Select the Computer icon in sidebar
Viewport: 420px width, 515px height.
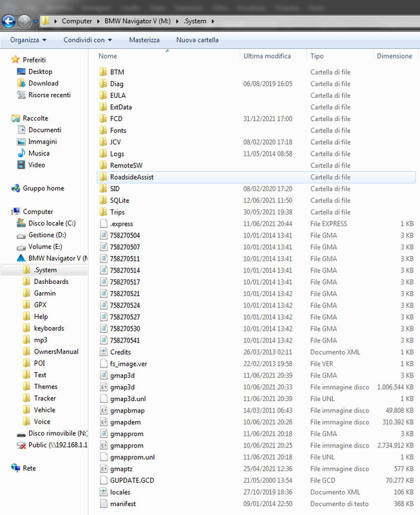pos(15,212)
